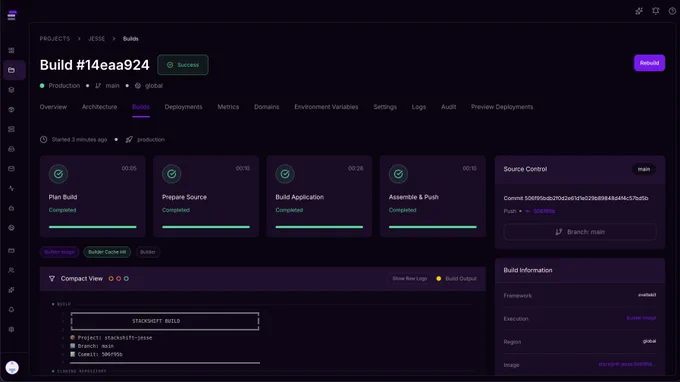Toggle the orange log filter circle

tap(111, 279)
